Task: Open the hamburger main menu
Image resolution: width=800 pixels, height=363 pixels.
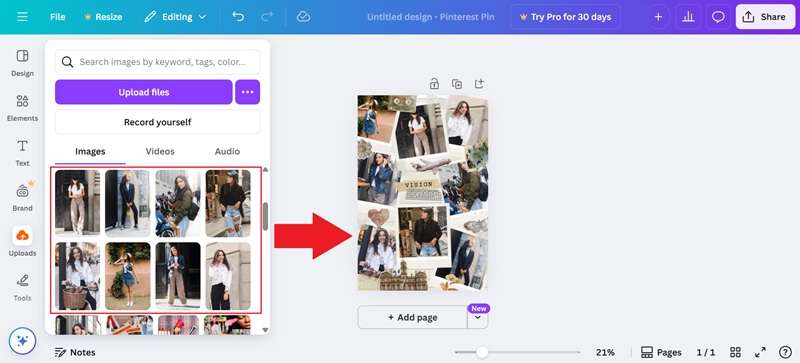Action: [22, 17]
